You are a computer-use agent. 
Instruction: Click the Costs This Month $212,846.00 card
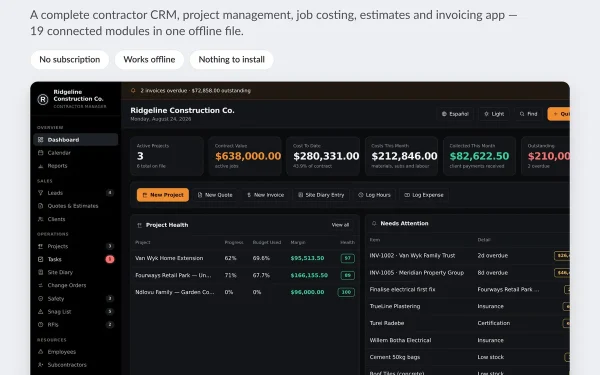pyautogui.click(x=401, y=156)
